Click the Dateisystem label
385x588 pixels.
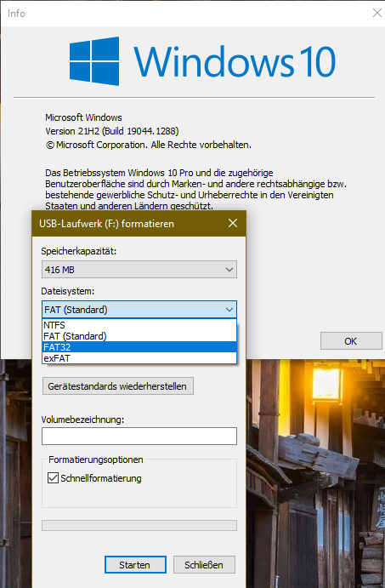tap(68, 291)
